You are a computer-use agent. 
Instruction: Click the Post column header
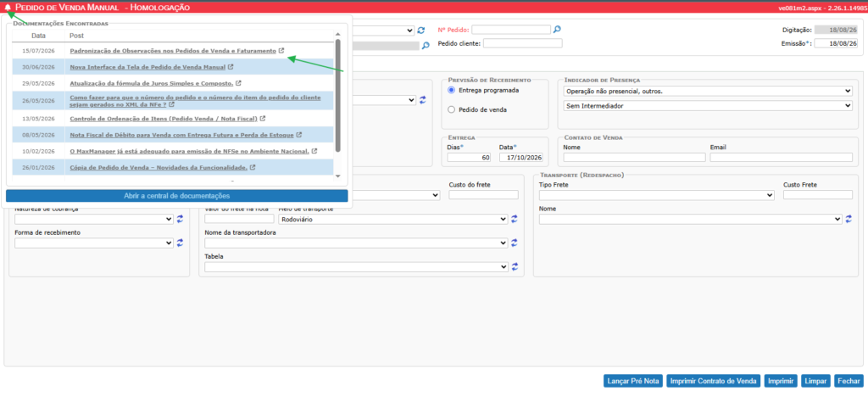[x=76, y=36]
